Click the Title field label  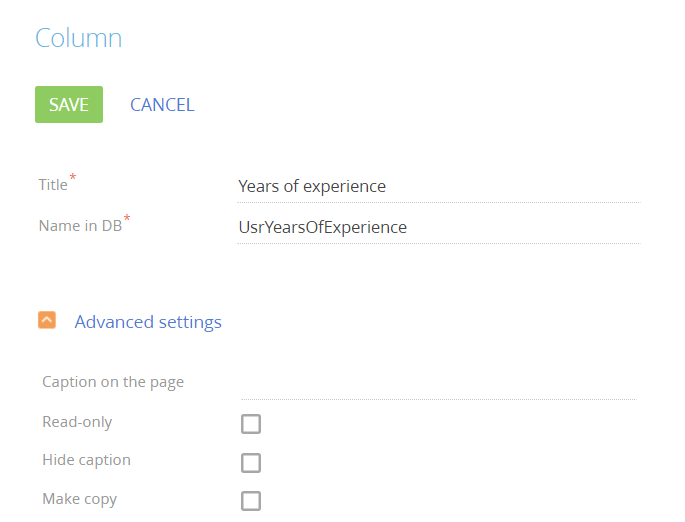point(53,185)
